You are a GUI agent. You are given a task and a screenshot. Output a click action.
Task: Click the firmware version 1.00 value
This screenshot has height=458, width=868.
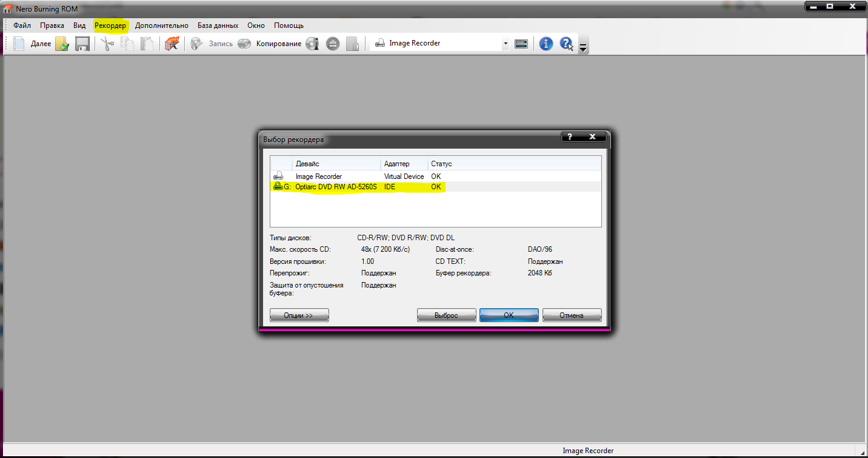tap(368, 261)
